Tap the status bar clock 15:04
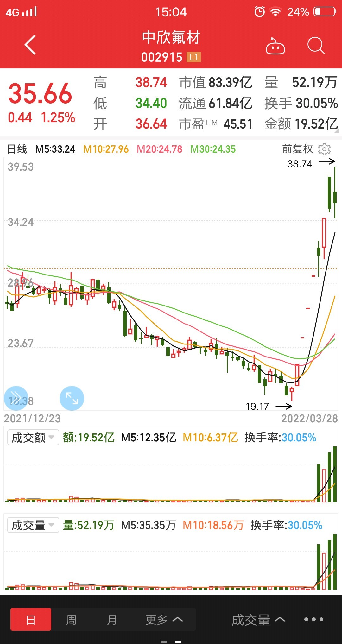 pos(171,12)
